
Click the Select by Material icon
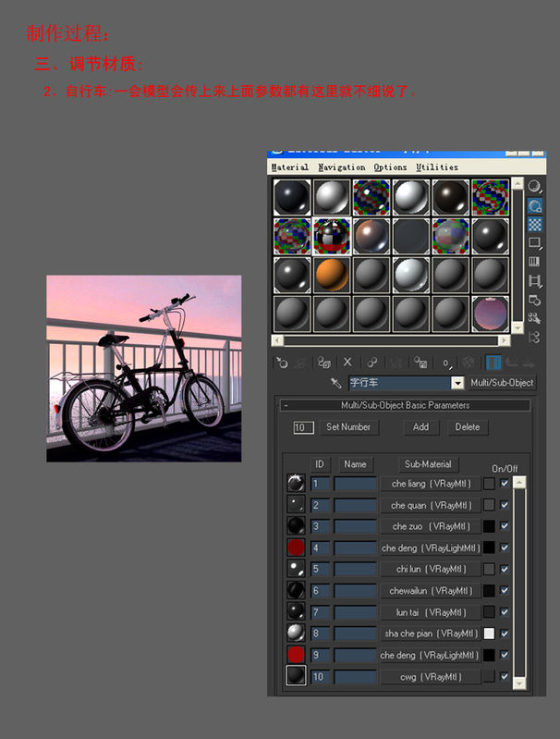[534, 318]
